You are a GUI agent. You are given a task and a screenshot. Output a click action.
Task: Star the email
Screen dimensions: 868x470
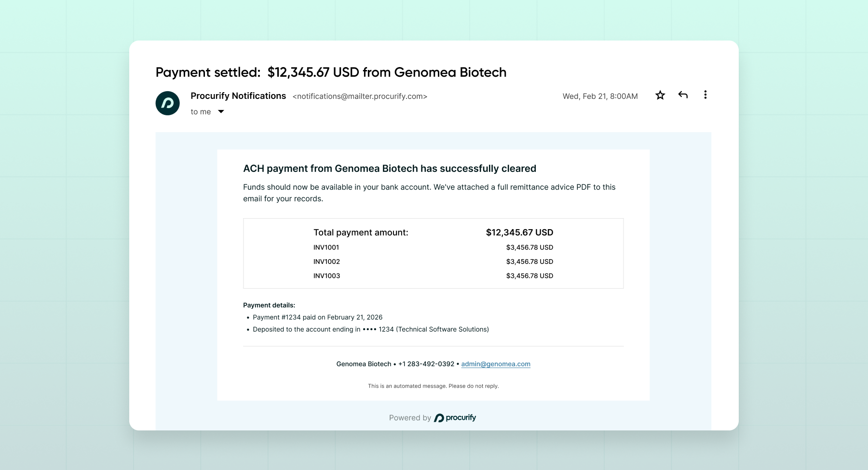point(660,95)
